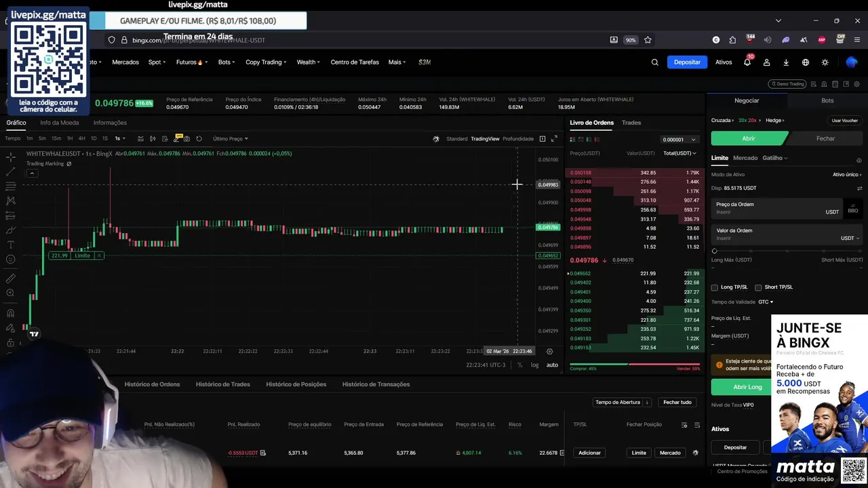
Task: Show order book with buys and sells view
Action: click(572, 139)
